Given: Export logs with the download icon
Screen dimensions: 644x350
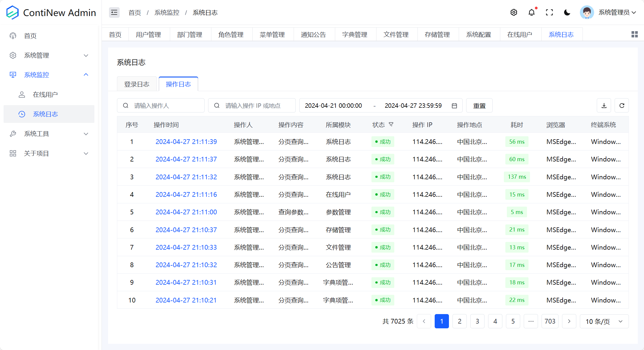Looking at the screenshot, I should coord(604,105).
